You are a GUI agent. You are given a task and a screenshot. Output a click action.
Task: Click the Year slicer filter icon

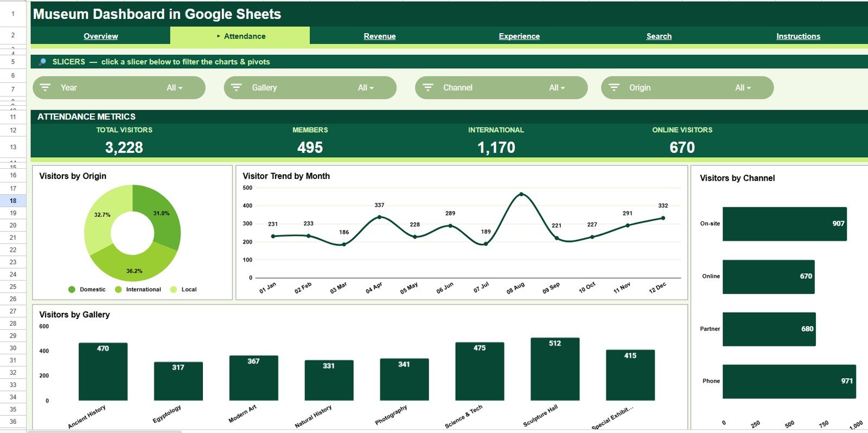pos(46,87)
